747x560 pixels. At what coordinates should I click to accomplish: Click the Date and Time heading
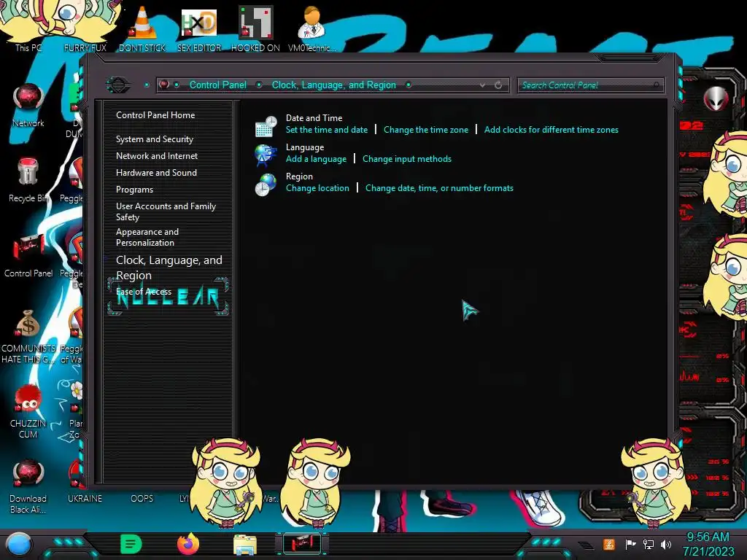(x=314, y=117)
